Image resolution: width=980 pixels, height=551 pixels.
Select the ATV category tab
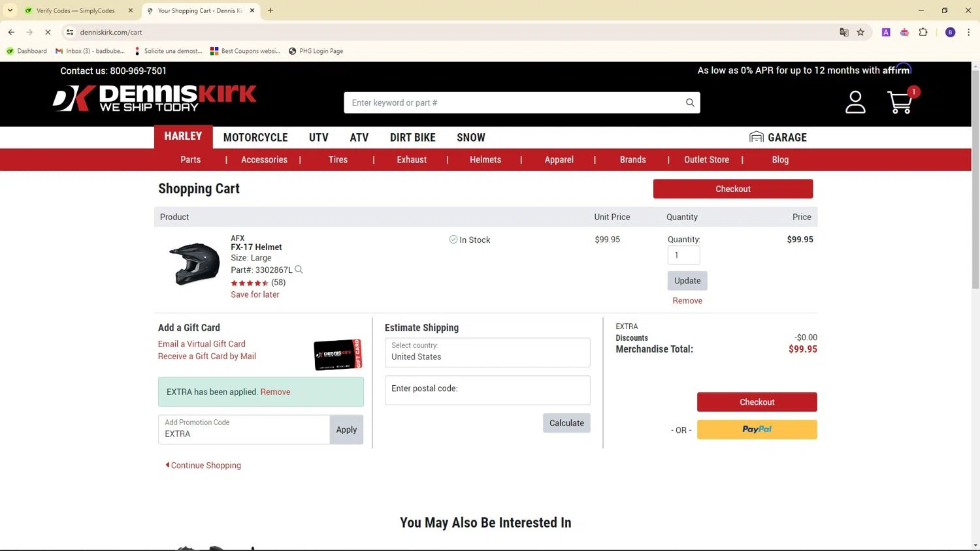(359, 138)
